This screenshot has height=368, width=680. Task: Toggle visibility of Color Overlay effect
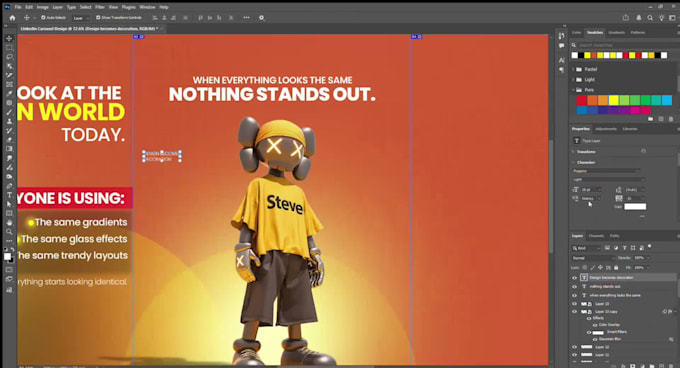click(x=595, y=325)
